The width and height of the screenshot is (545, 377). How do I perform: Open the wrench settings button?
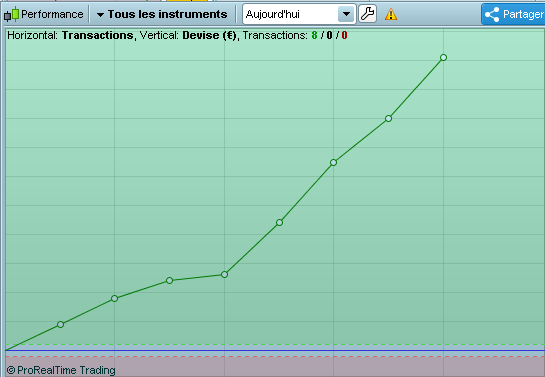(x=367, y=14)
